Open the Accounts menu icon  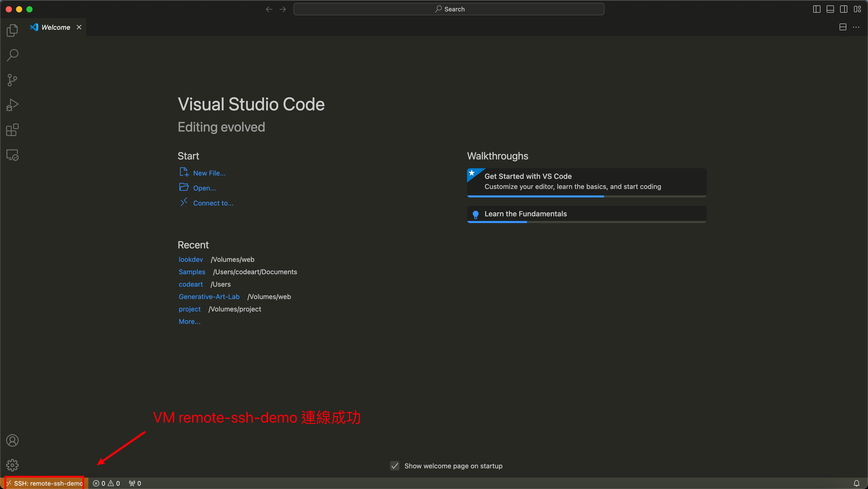[12, 440]
